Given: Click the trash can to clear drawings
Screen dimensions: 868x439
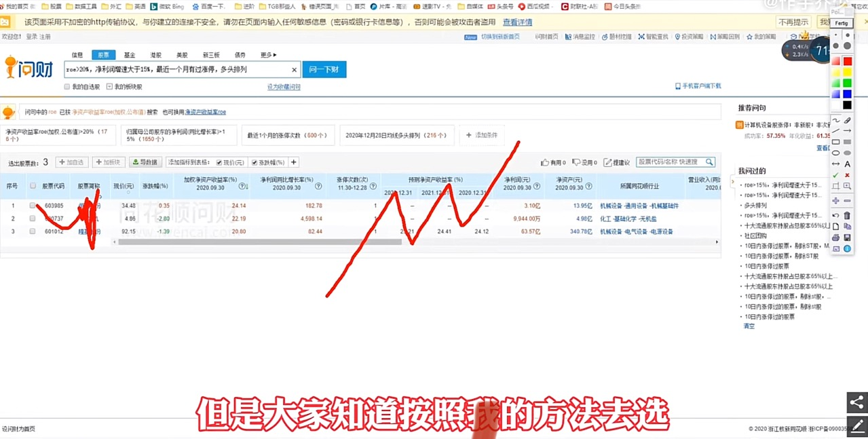Looking at the screenshot, I should [847, 216].
